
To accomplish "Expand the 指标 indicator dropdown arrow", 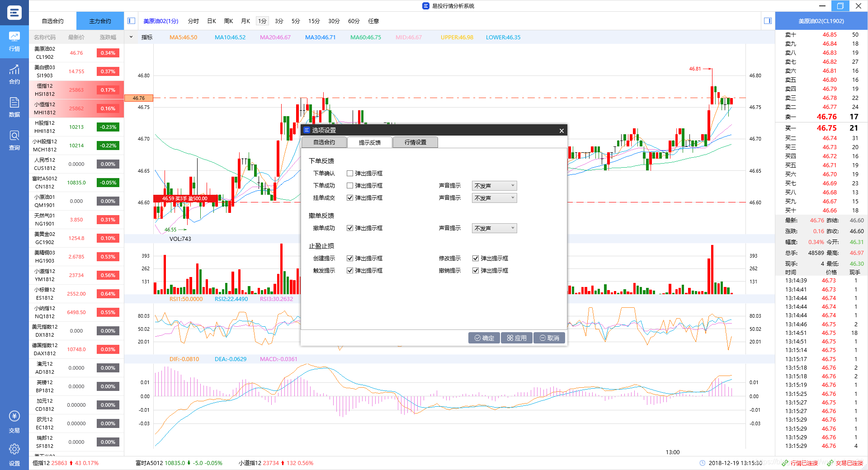I will 131,37.
